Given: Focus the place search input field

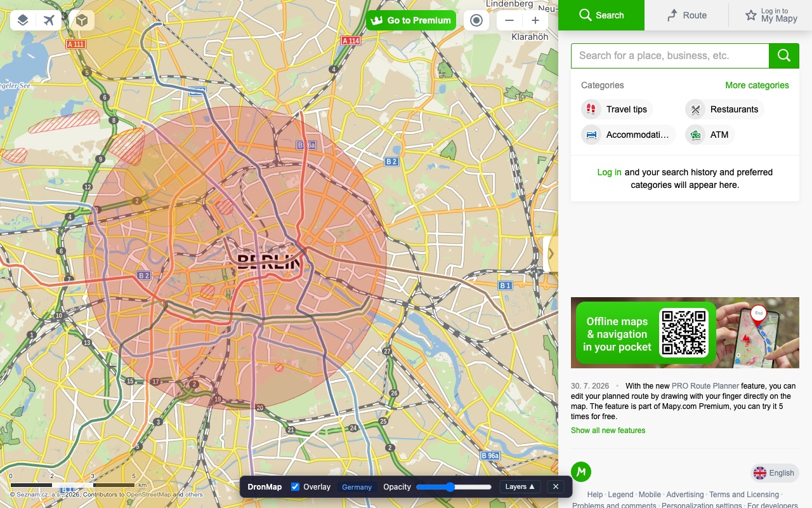Looking at the screenshot, I should tap(670, 56).
